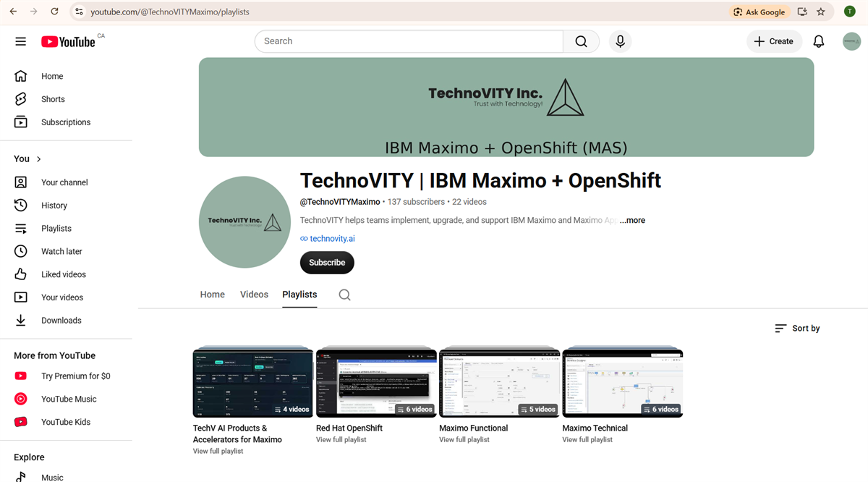This screenshot has height=482, width=868.
Task: View full playlist for Maximo Functional
Action: tap(464, 439)
